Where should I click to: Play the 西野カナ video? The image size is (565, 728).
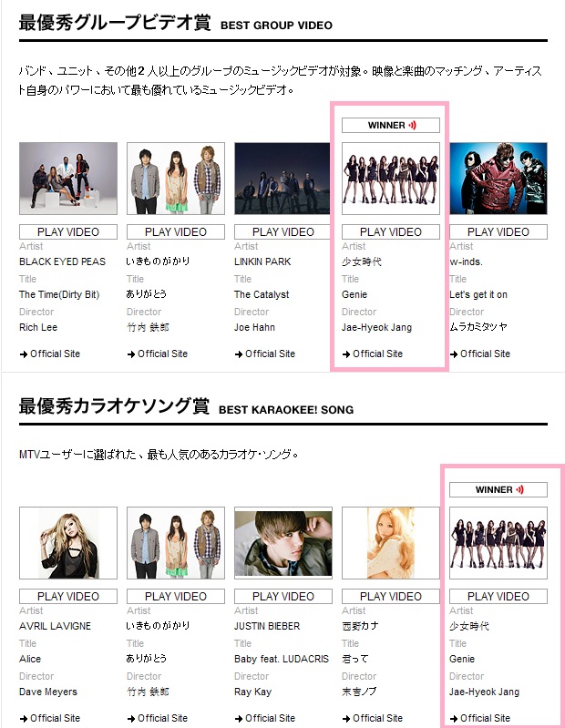pyautogui.click(x=390, y=596)
